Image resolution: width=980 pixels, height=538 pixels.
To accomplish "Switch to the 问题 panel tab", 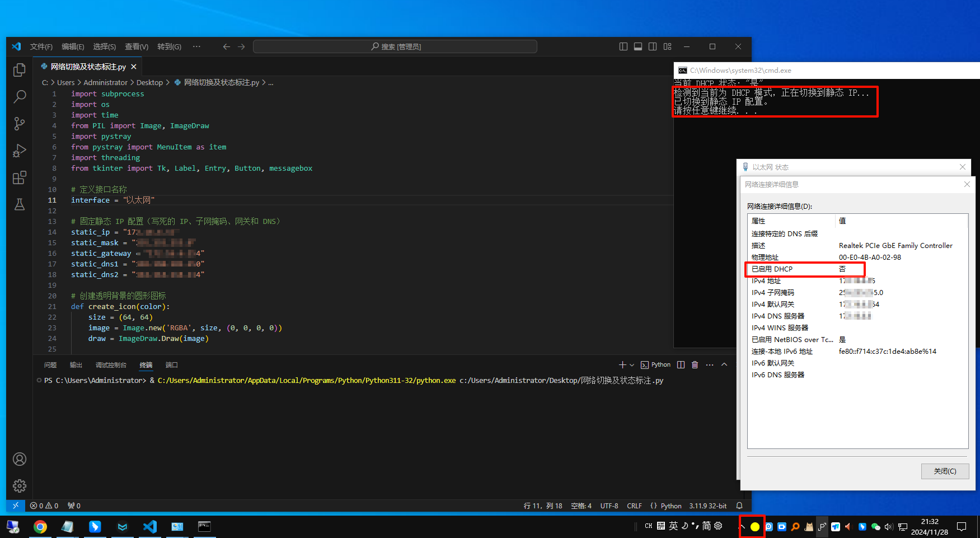I will [x=50, y=365].
